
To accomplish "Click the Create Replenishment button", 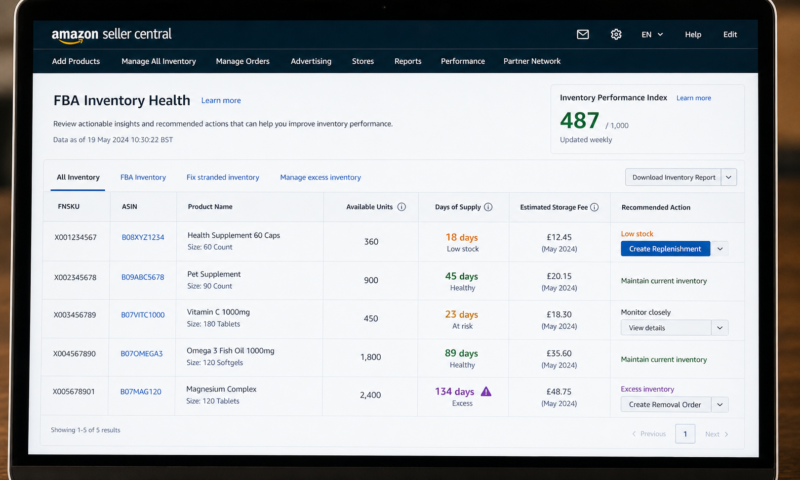I will click(665, 249).
